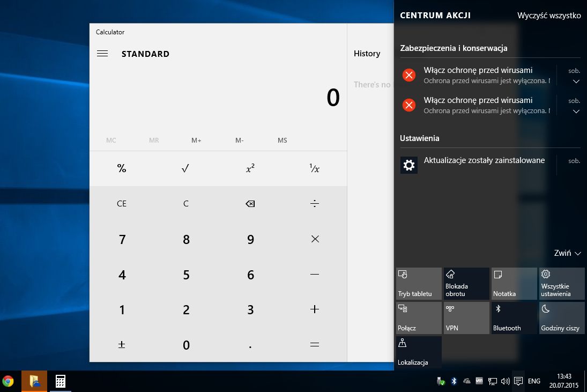Open Chrome from the taskbar
Viewport: 587px width, 392px height.
pyautogui.click(x=8, y=381)
